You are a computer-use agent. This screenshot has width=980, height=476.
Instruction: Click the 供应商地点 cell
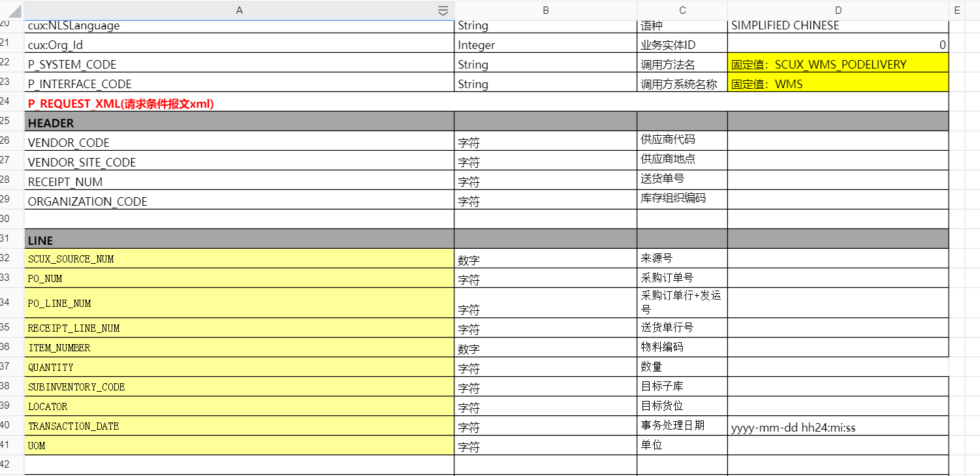click(682, 161)
